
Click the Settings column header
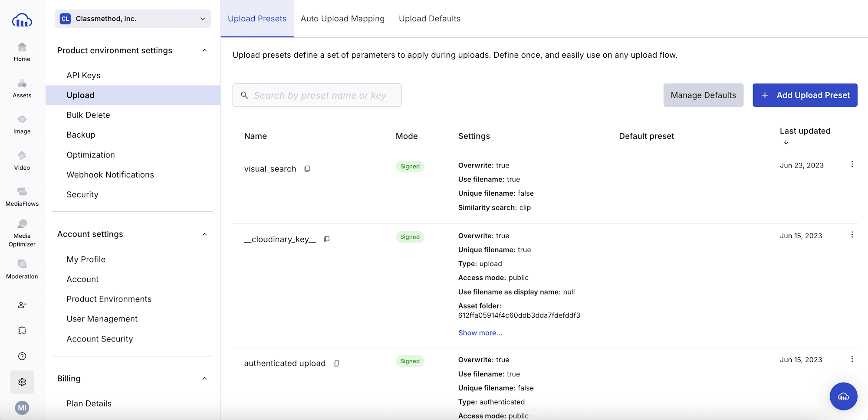coord(474,136)
